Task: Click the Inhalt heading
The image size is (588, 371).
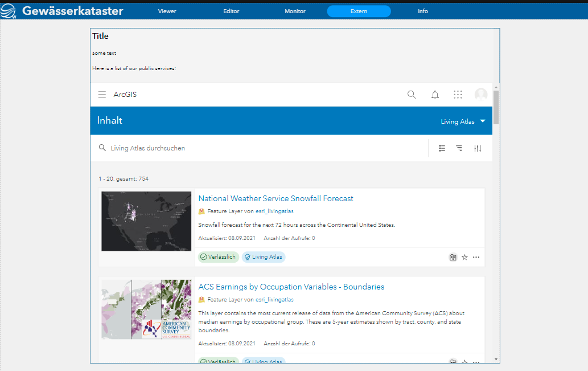Action: point(109,121)
